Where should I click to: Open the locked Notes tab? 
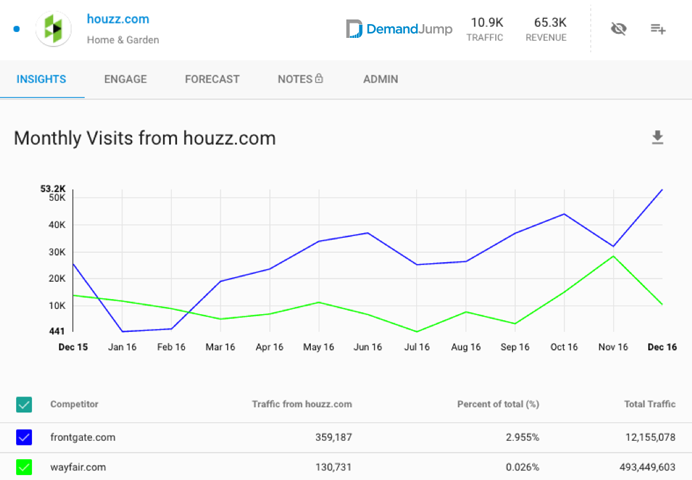300,79
